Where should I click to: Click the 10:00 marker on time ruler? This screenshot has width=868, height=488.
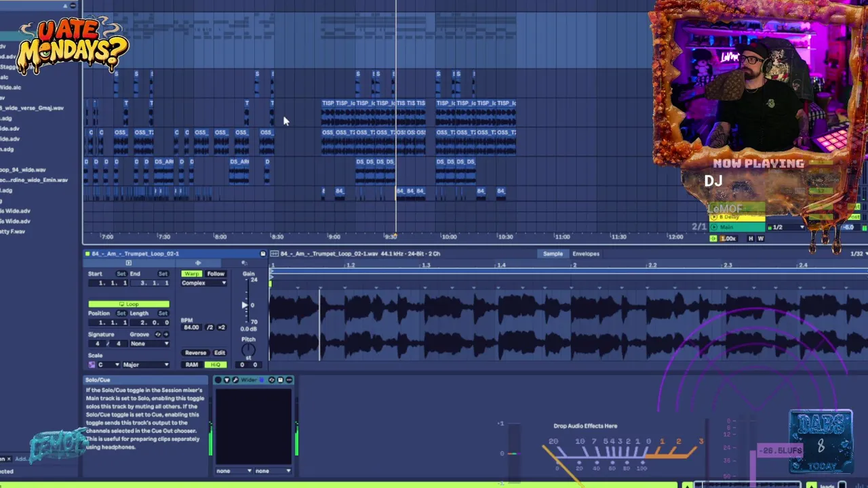click(448, 237)
